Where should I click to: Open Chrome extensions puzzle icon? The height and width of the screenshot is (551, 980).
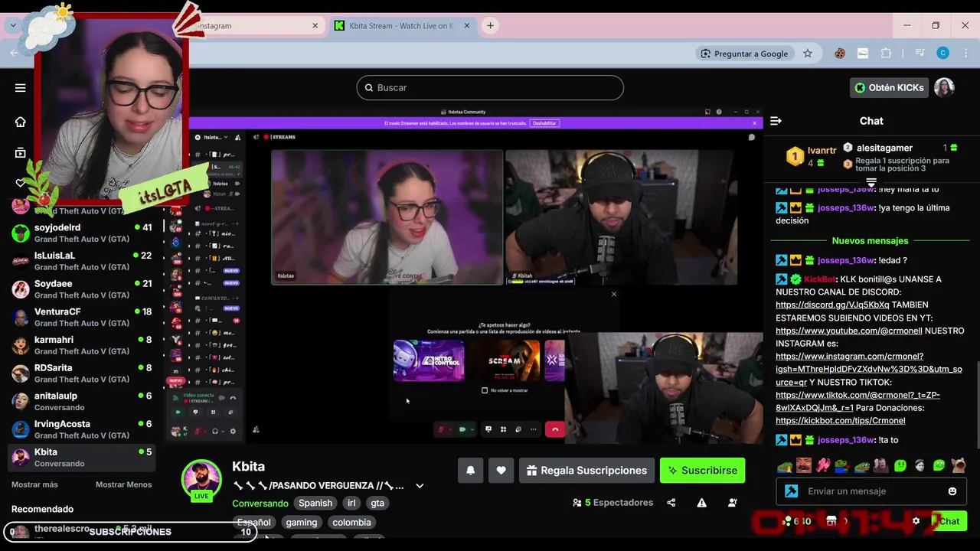886,54
